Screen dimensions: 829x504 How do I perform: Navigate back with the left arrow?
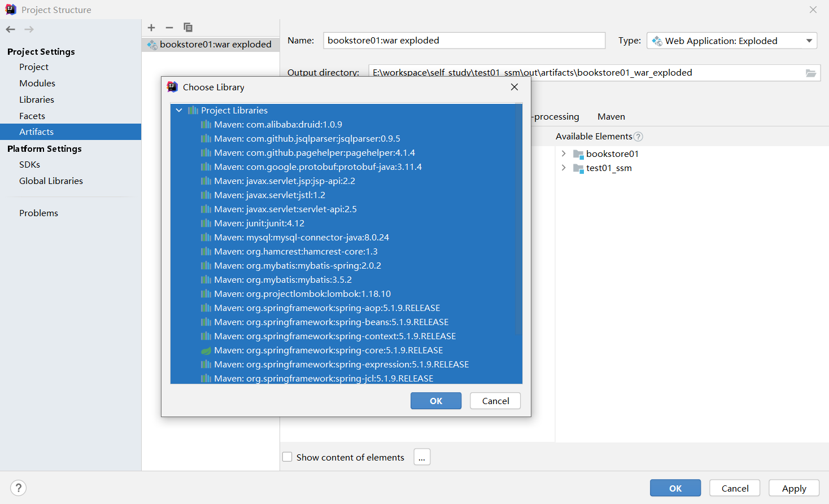(11, 29)
